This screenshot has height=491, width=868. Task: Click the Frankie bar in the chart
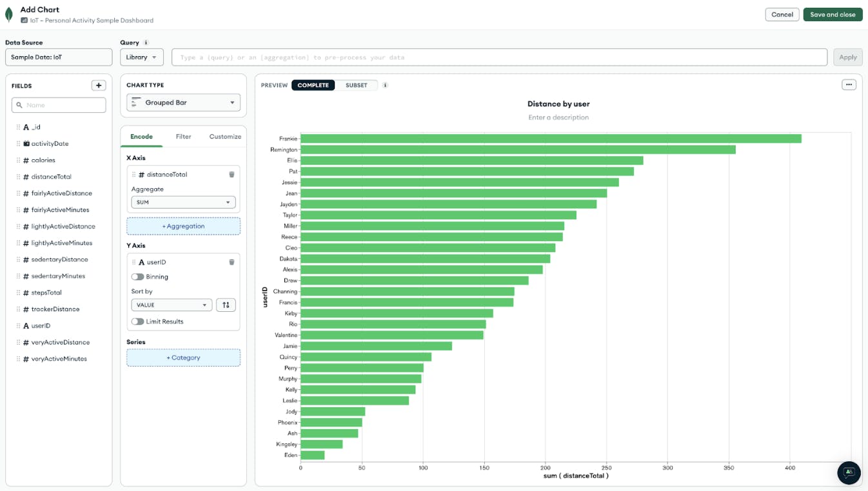tap(551, 139)
